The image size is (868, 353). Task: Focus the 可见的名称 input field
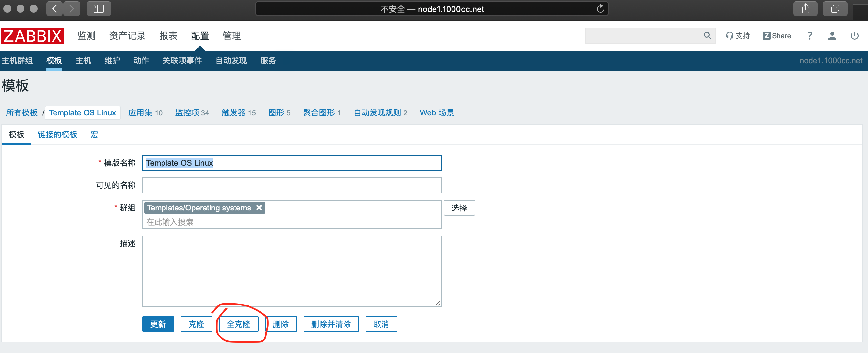click(291, 185)
